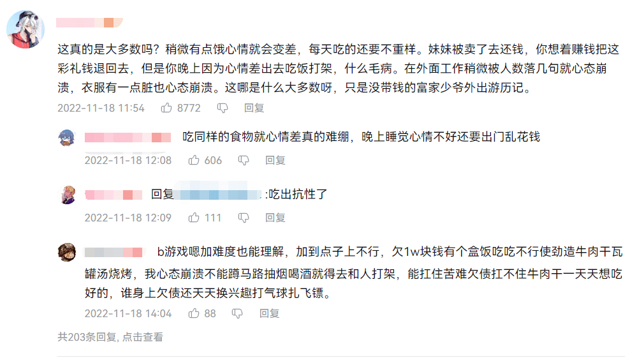Open avatar of the 14:04 replier
This screenshot has width=644, height=358.
point(68,252)
